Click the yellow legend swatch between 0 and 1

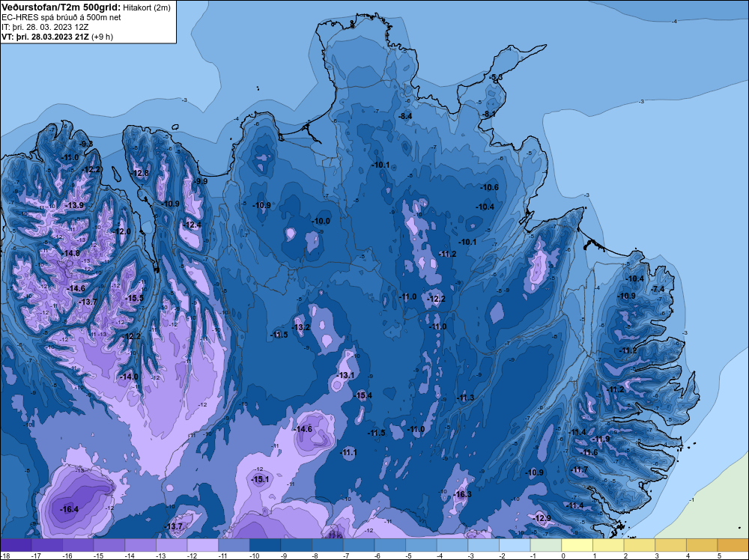click(577, 545)
